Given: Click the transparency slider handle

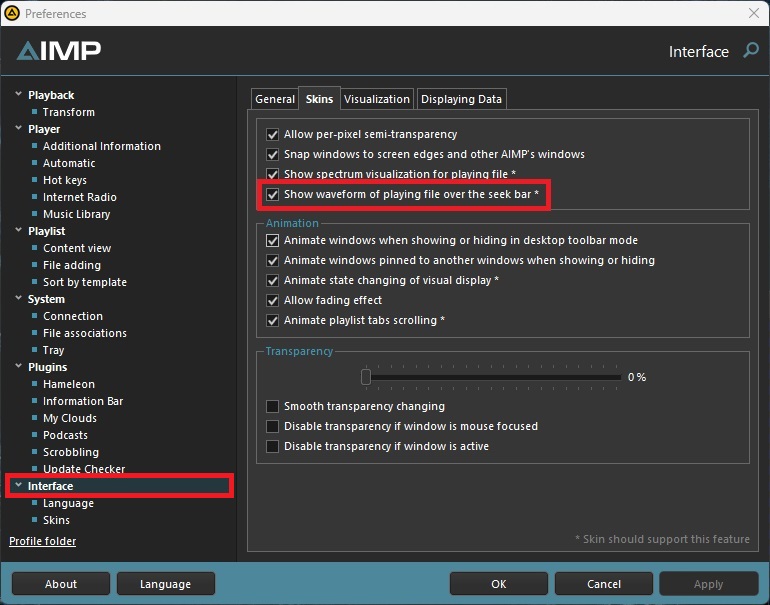Looking at the screenshot, I should pos(366,377).
